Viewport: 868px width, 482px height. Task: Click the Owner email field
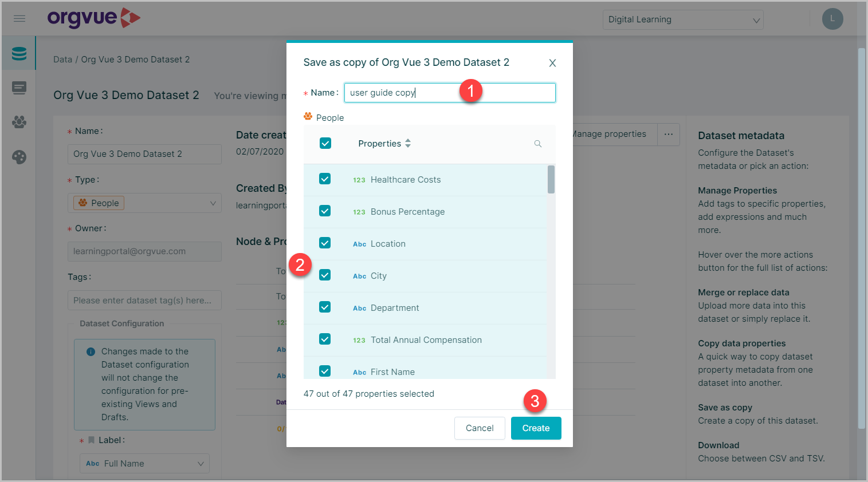144,251
